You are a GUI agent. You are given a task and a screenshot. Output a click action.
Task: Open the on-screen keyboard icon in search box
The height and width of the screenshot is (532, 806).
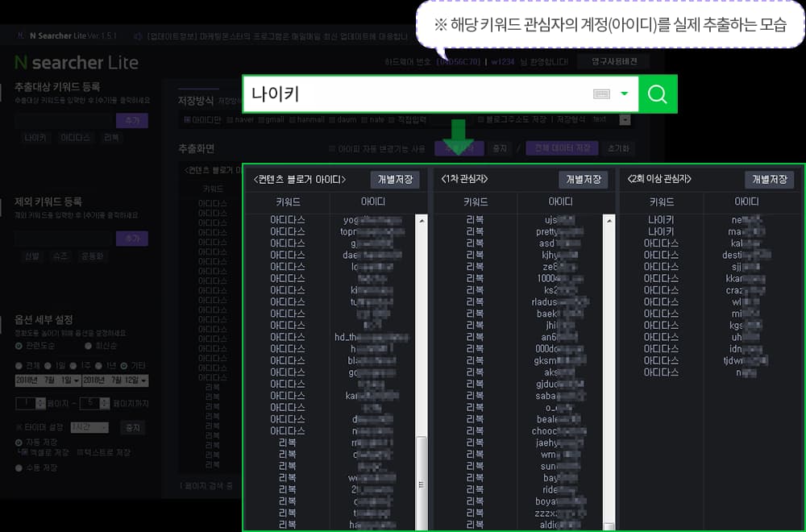point(601,94)
